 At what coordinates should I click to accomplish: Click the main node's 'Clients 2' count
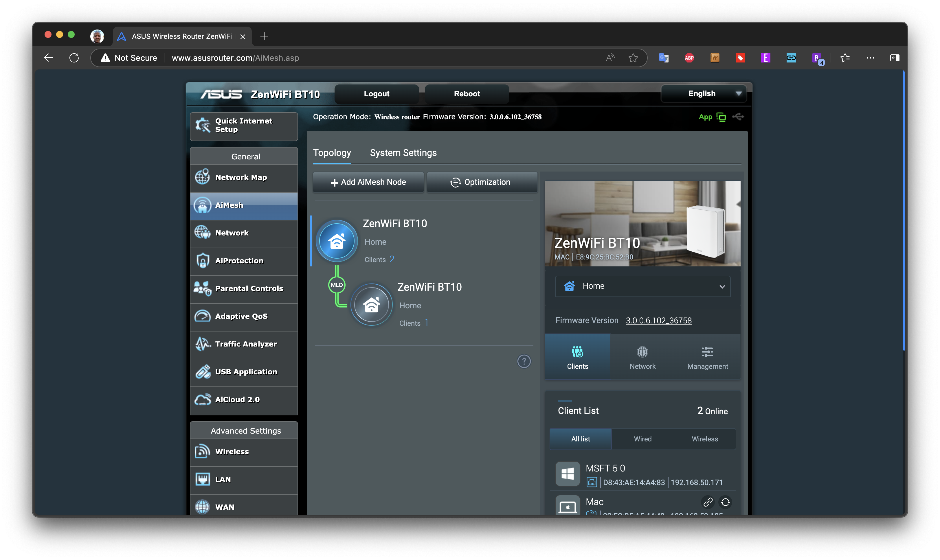[x=379, y=259]
